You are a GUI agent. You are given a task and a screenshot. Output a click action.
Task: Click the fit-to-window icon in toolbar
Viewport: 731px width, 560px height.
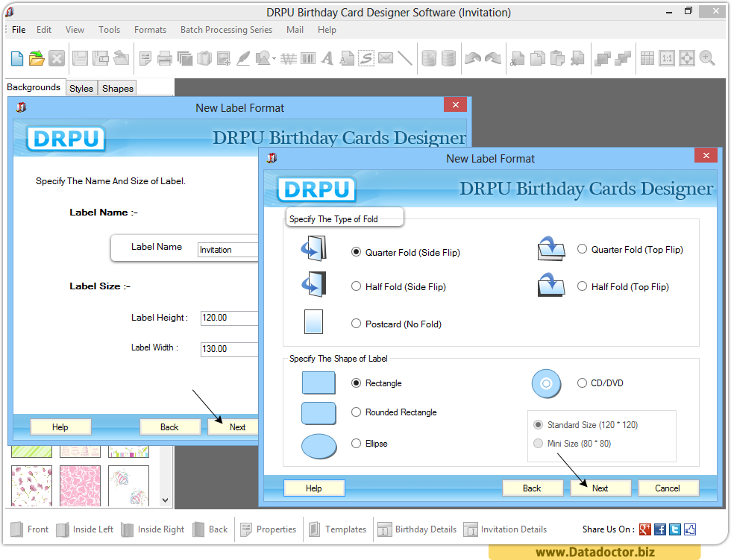tap(687, 59)
